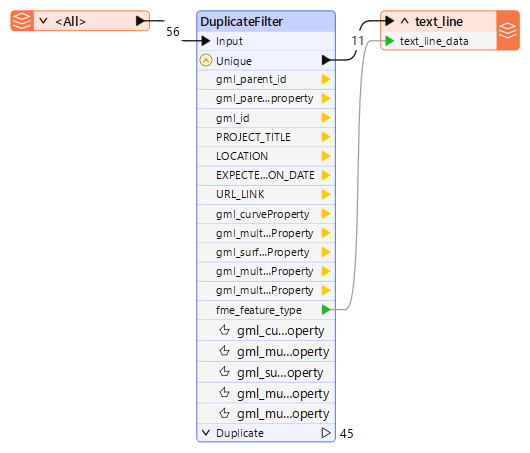Click the URL_LINK attribute arrow

click(x=326, y=194)
